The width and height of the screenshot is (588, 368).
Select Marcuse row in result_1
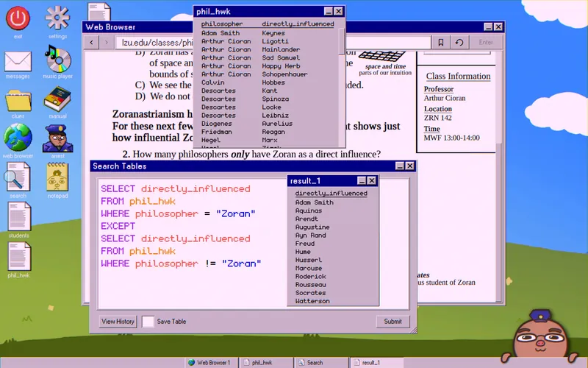pos(309,268)
